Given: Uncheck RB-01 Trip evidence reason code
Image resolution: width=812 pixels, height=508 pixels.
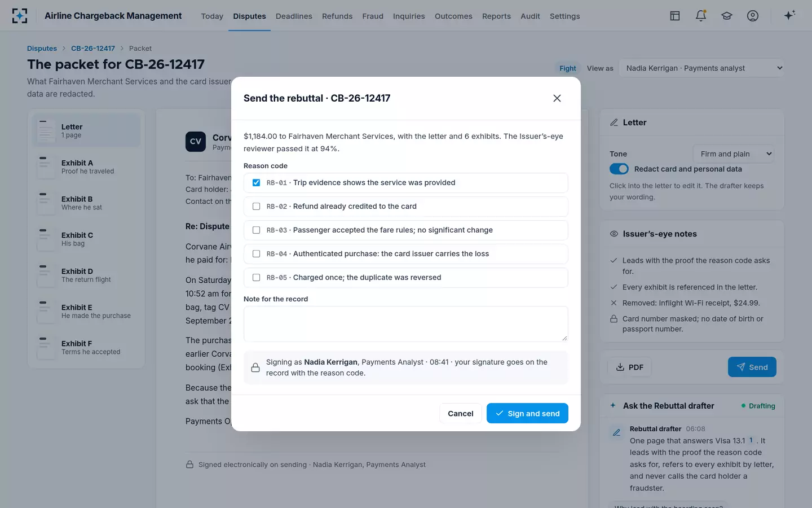Looking at the screenshot, I should coord(257,183).
